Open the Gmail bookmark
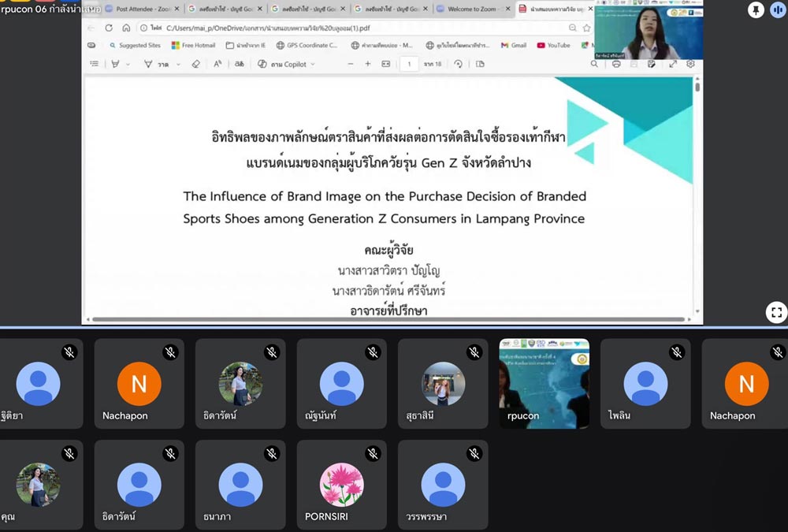The image size is (788, 532). [x=513, y=45]
